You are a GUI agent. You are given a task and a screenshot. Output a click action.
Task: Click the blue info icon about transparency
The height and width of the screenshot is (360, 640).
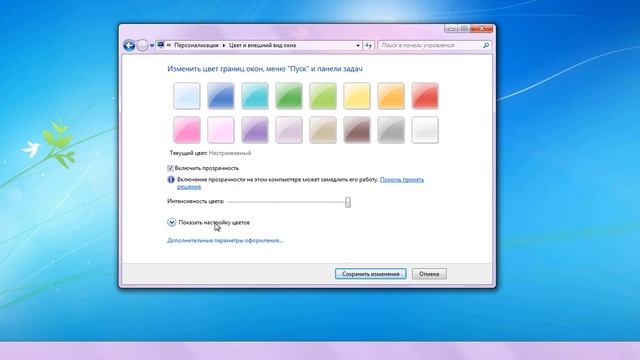point(171,179)
